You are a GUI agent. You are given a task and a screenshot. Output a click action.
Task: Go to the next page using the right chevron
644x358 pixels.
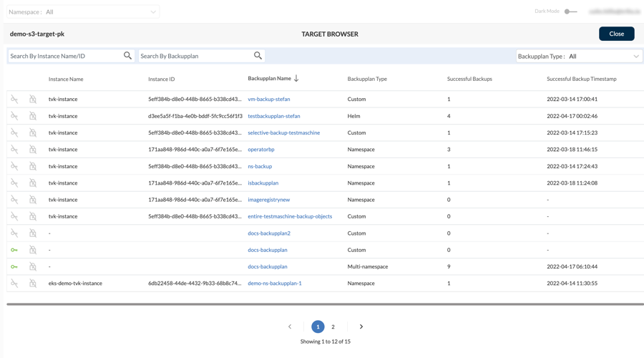[361, 326]
